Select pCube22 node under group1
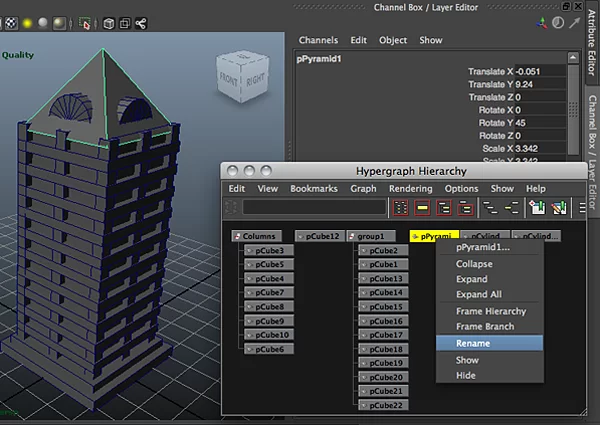 click(383, 405)
